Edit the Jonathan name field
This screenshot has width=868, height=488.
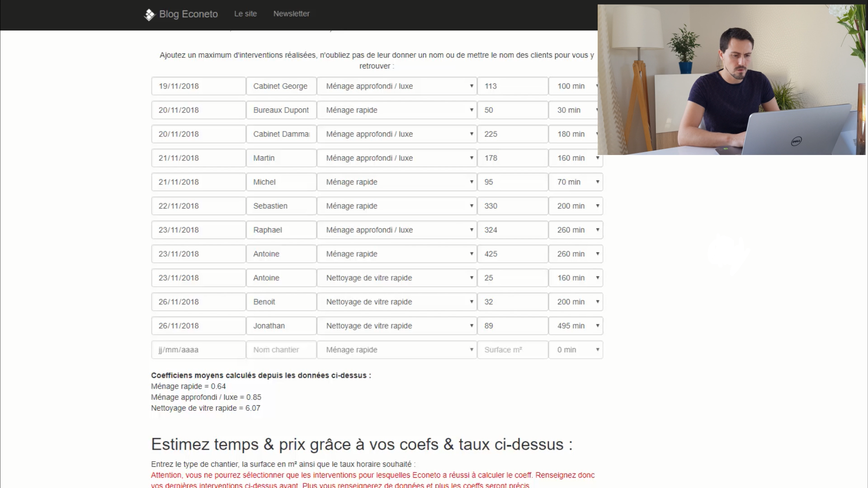click(x=281, y=325)
